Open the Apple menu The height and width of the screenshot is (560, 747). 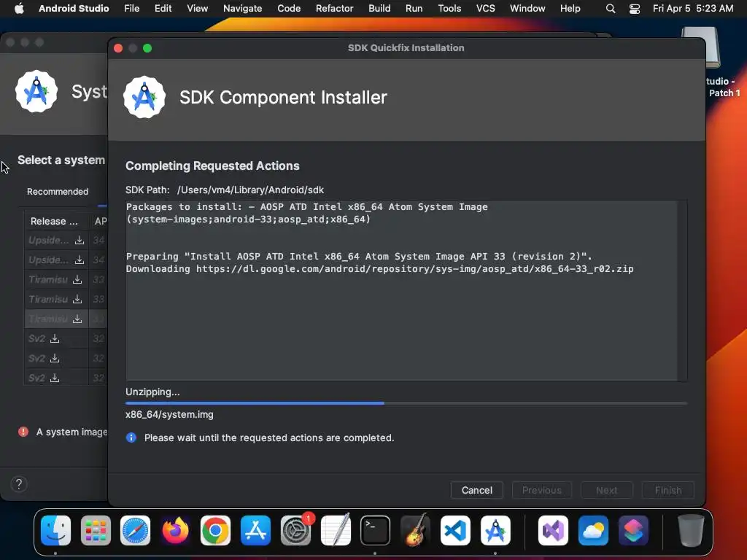coord(19,8)
